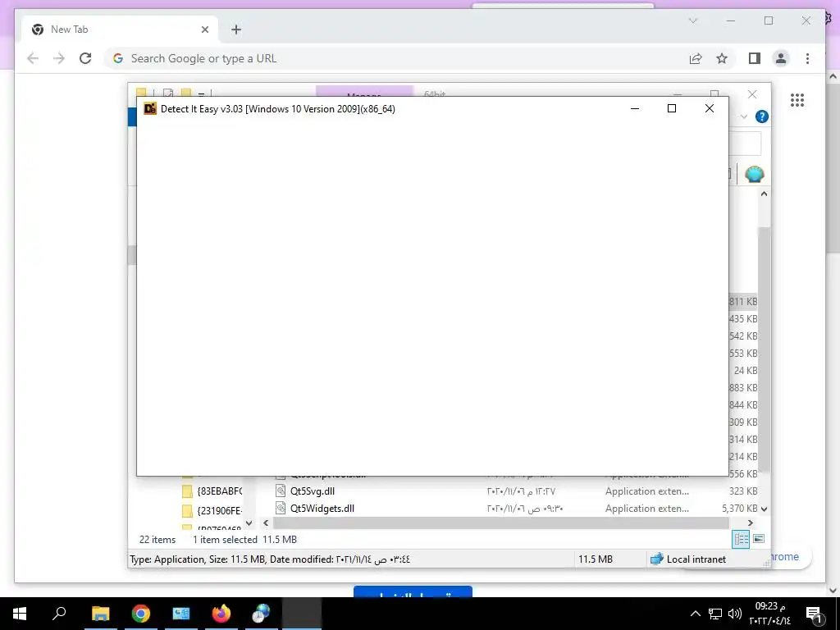Screen dimensions: 840x630
Task: Click the 323 KB size cell
Action: coord(743,491)
